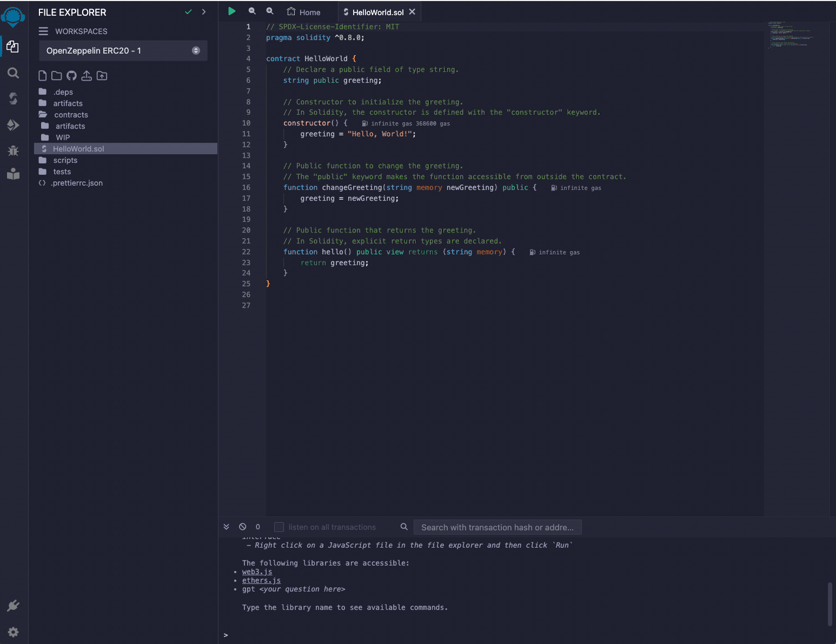Open the Plugin Manager via the plug icon
836x644 pixels.
tap(13, 606)
